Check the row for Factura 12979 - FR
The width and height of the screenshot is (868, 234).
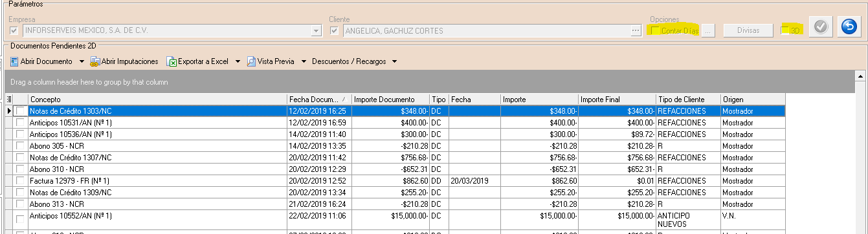pos(21,181)
